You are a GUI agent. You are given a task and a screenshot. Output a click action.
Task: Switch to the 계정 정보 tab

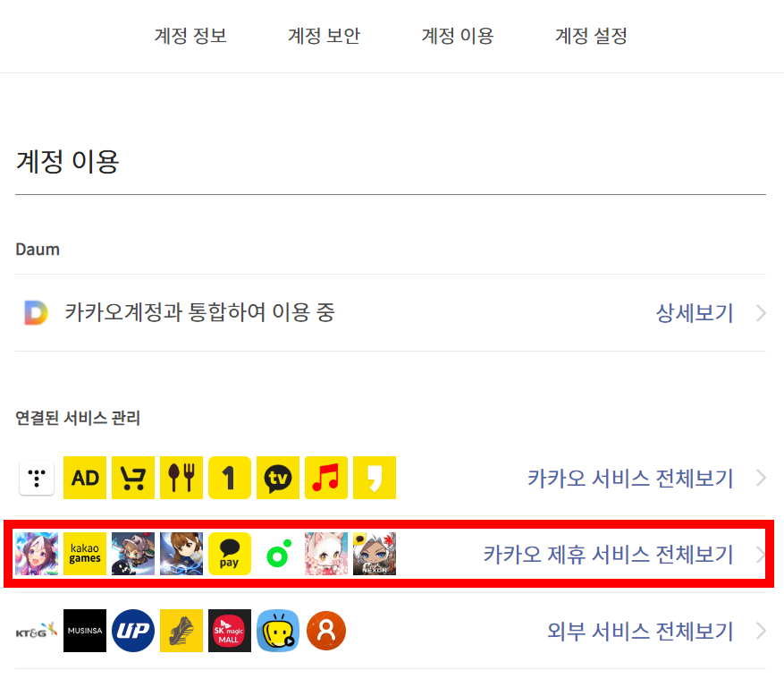click(x=190, y=36)
